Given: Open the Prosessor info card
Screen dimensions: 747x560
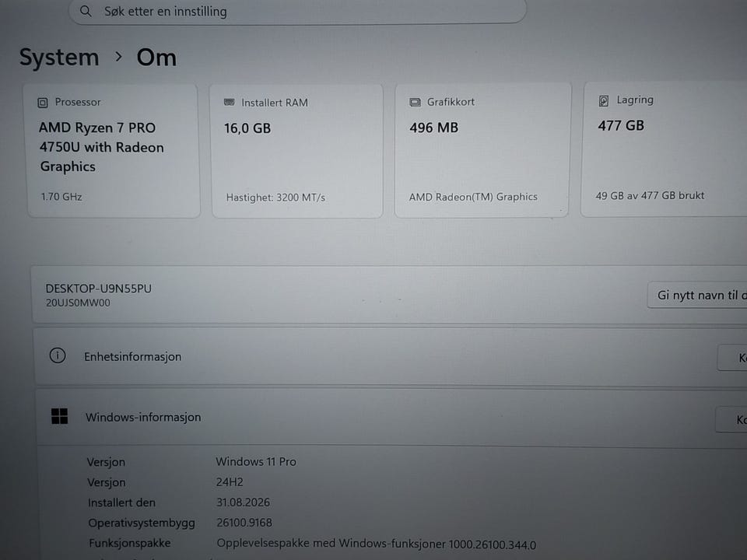Looking at the screenshot, I should pyautogui.click(x=114, y=151).
